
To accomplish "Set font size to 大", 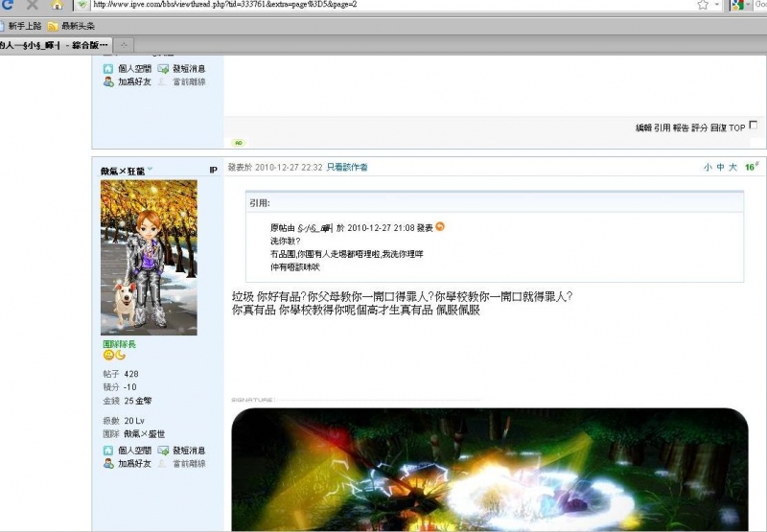I will (x=732, y=167).
